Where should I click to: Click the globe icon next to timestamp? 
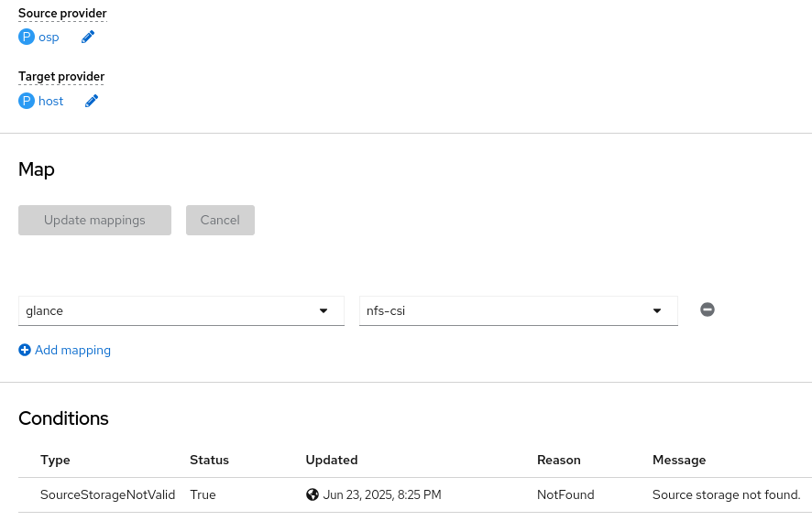point(313,494)
